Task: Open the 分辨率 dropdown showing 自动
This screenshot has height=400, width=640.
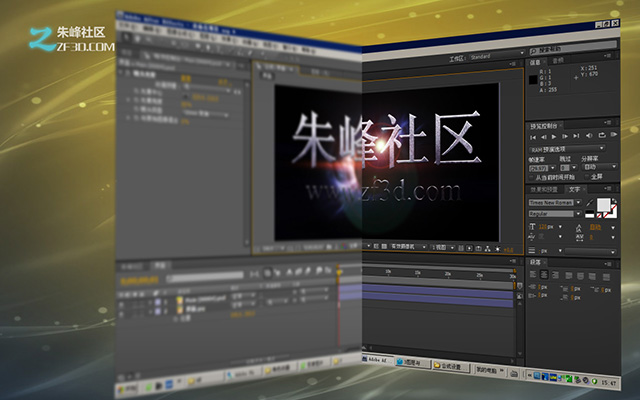Action: 600,167
